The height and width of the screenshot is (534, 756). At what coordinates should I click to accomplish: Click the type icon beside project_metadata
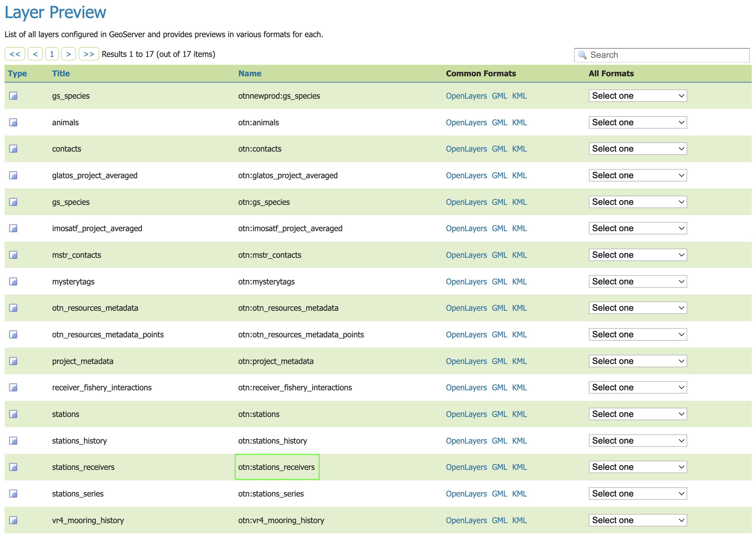pos(13,361)
